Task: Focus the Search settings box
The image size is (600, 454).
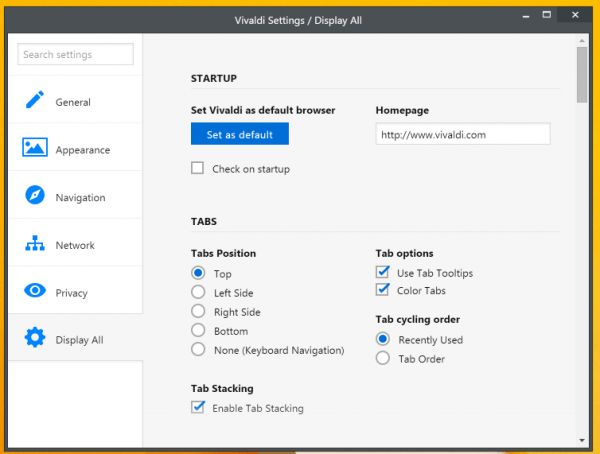Action: click(75, 54)
